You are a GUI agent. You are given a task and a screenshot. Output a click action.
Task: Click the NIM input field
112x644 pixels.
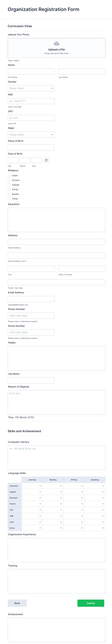31,101
